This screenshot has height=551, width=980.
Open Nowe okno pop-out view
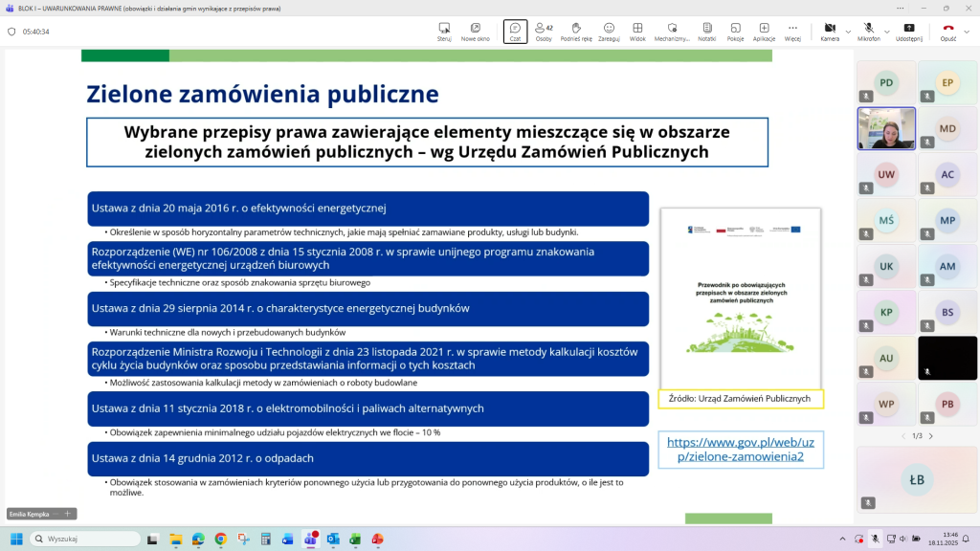click(x=476, y=32)
